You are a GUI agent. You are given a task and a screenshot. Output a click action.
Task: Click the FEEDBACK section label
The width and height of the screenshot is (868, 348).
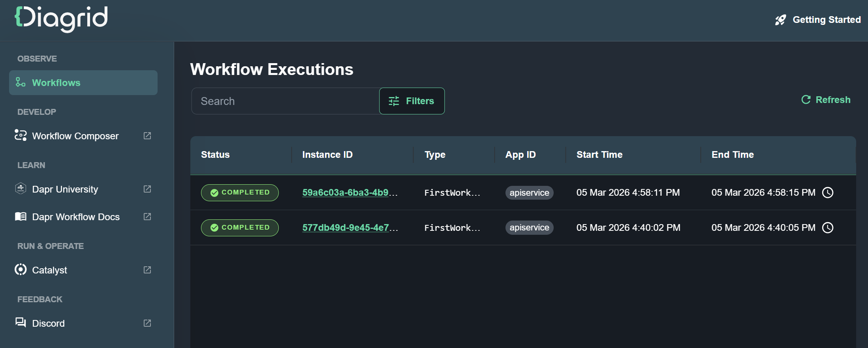[x=40, y=299]
